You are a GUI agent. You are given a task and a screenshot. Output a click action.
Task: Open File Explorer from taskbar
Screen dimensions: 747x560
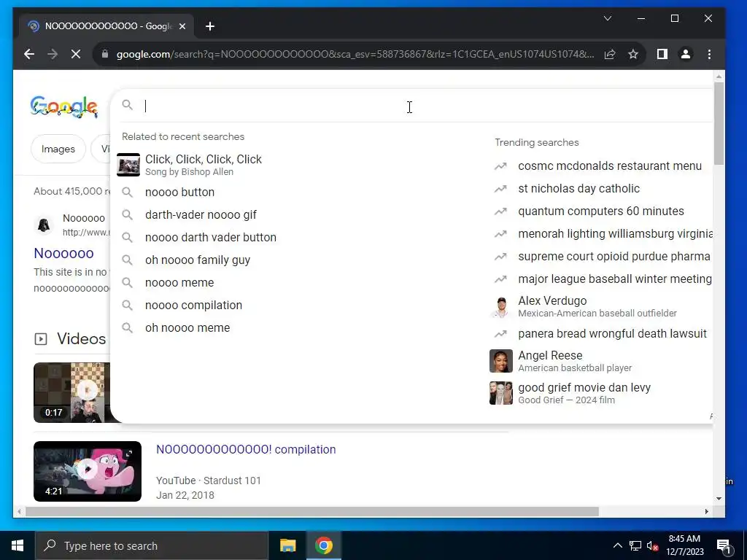click(x=287, y=545)
